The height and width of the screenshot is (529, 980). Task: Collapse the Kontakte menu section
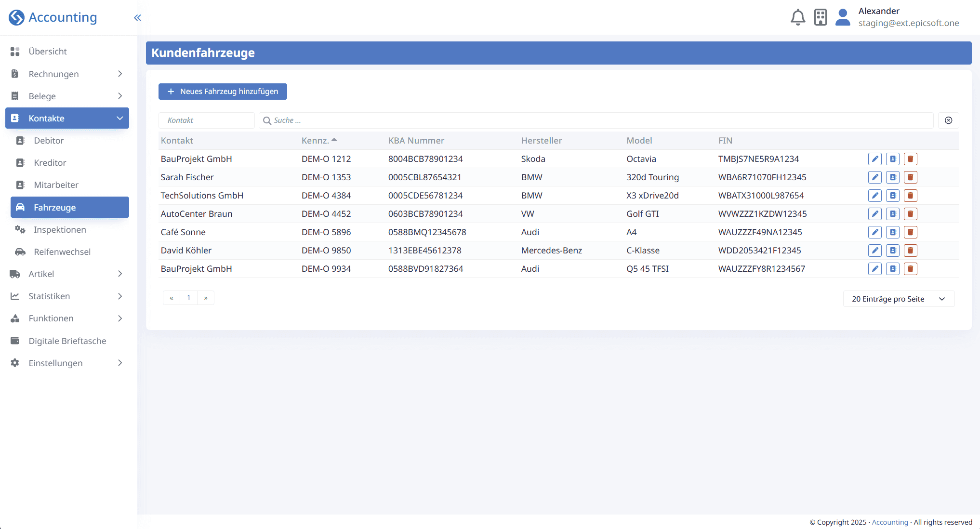click(67, 118)
